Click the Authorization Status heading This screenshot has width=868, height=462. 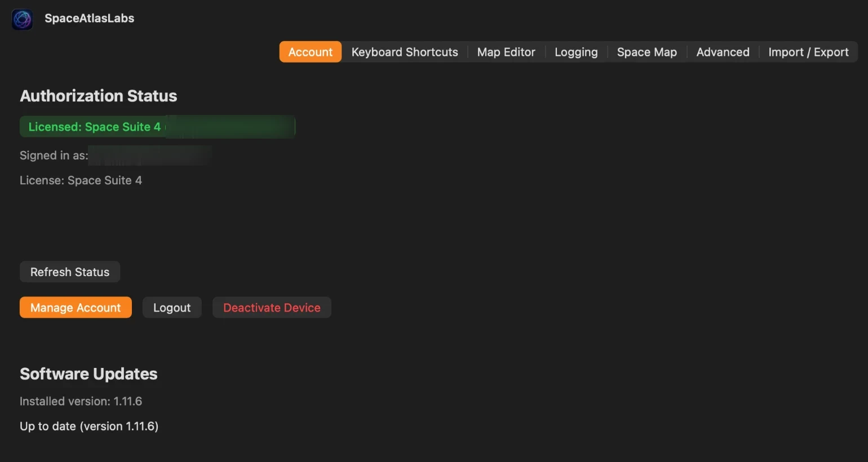[x=99, y=96]
